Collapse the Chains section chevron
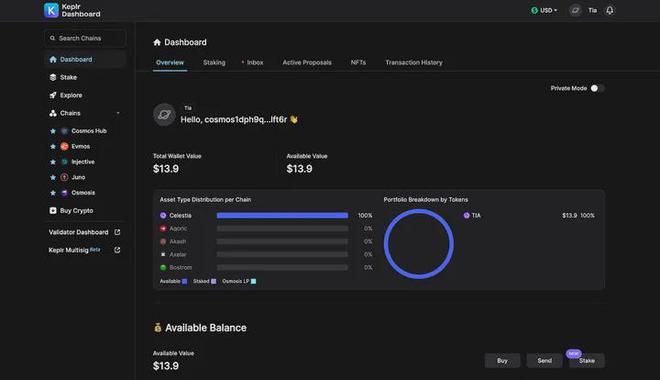This screenshot has width=660, height=380. pyautogui.click(x=118, y=113)
